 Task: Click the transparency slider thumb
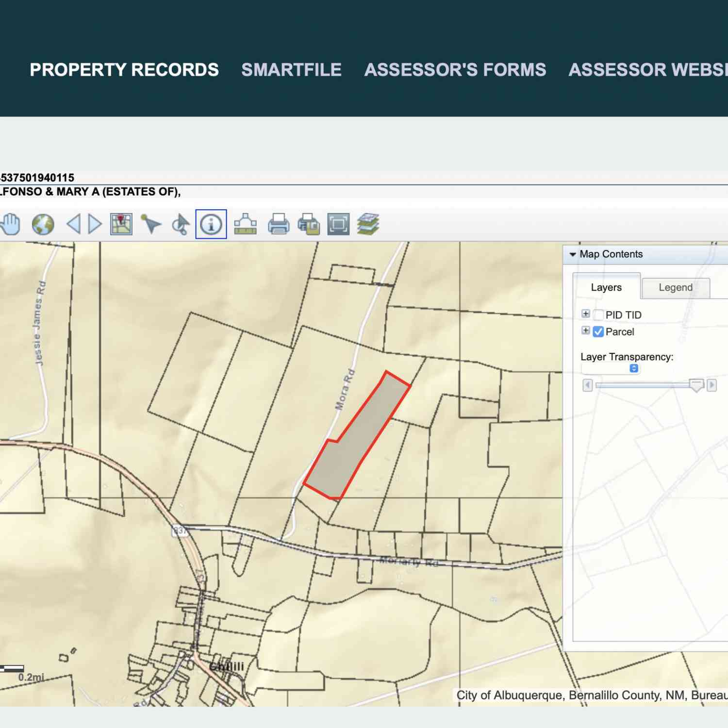[x=696, y=385]
